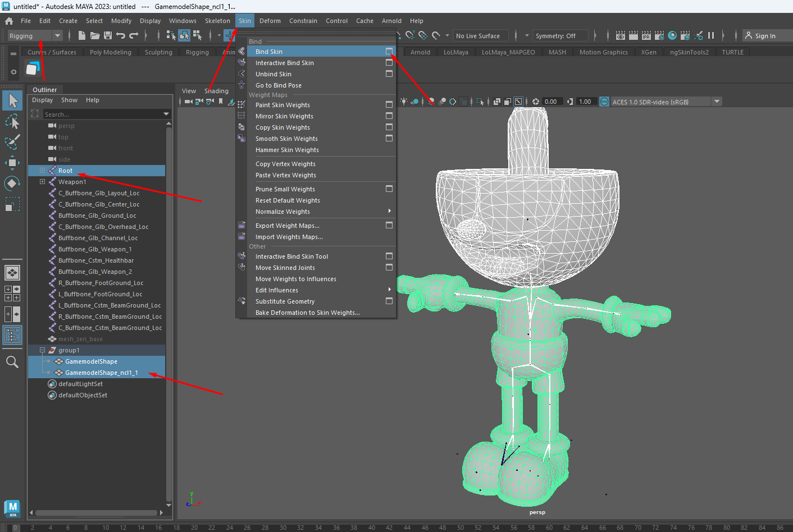Activate the Move tool in toolbox

(x=12, y=163)
